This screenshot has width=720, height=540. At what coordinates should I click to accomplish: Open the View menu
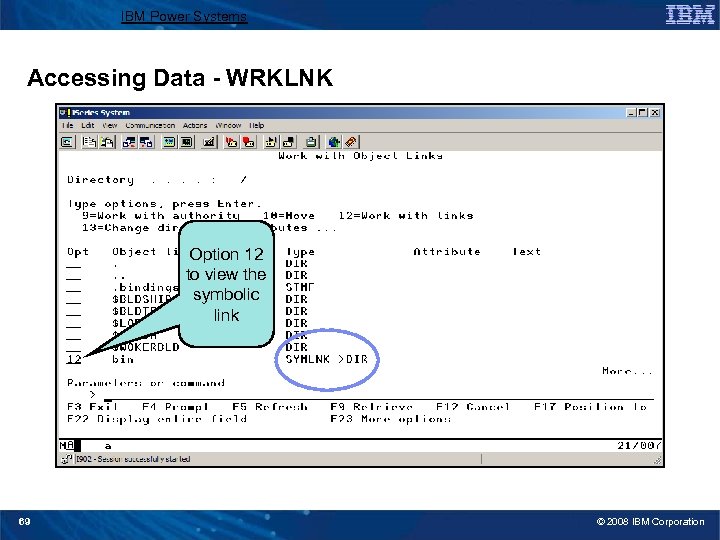110,125
